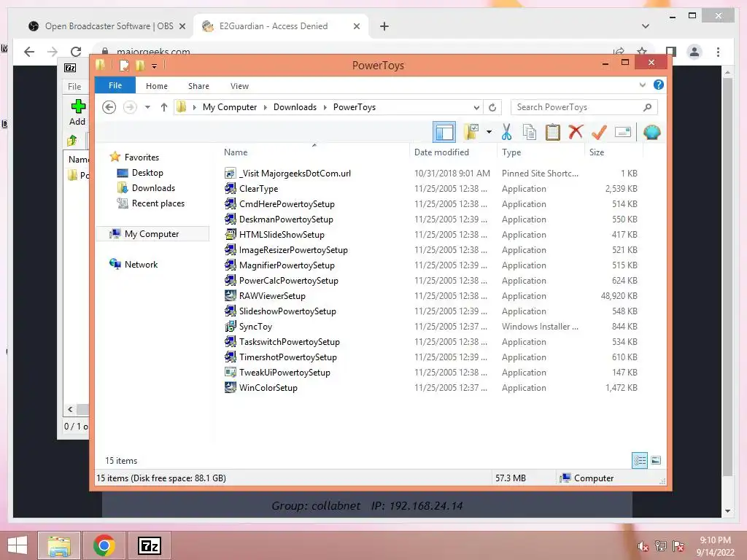Click PowerToys in address breadcrumb
The width and height of the screenshot is (747, 560).
(x=355, y=107)
